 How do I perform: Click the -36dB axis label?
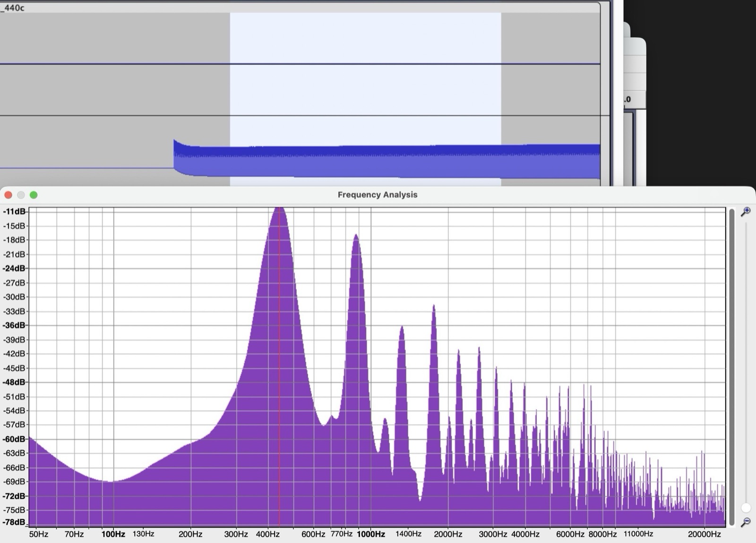(x=14, y=325)
